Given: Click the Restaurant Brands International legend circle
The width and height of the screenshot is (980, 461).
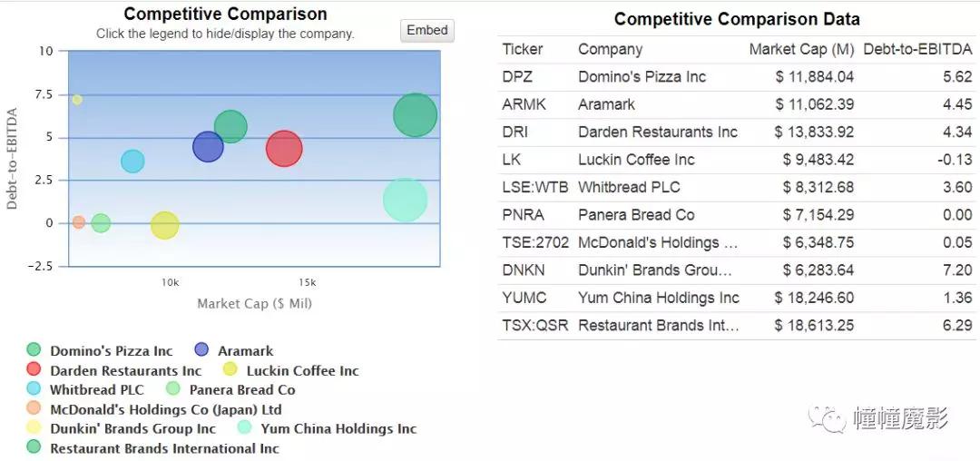Looking at the screenshot, I should click(34, 447).
